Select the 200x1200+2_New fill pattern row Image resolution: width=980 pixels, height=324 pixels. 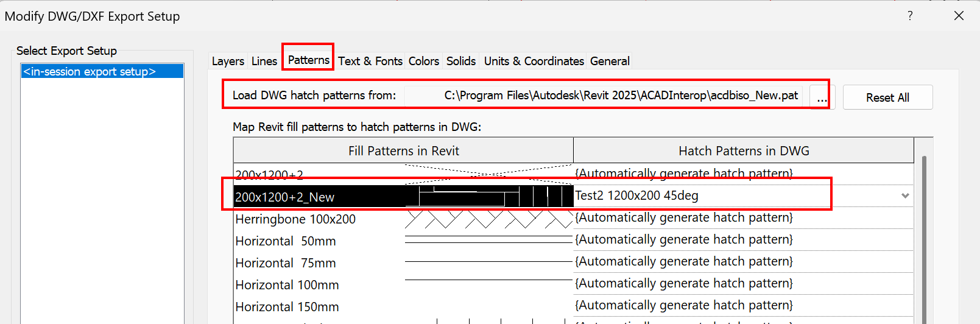click(403, 197)
